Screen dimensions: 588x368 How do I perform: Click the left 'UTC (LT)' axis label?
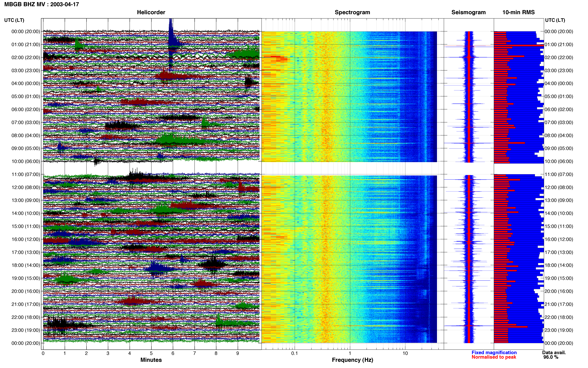tap(14, 20)
